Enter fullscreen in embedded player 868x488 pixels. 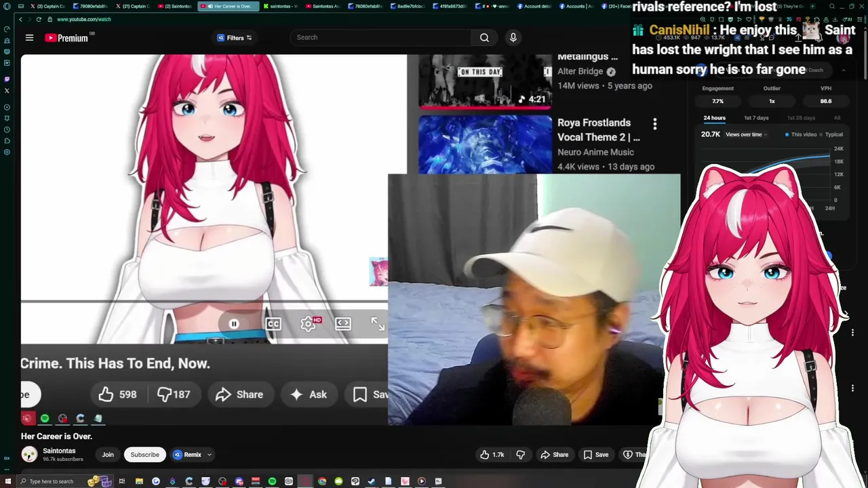378,324
